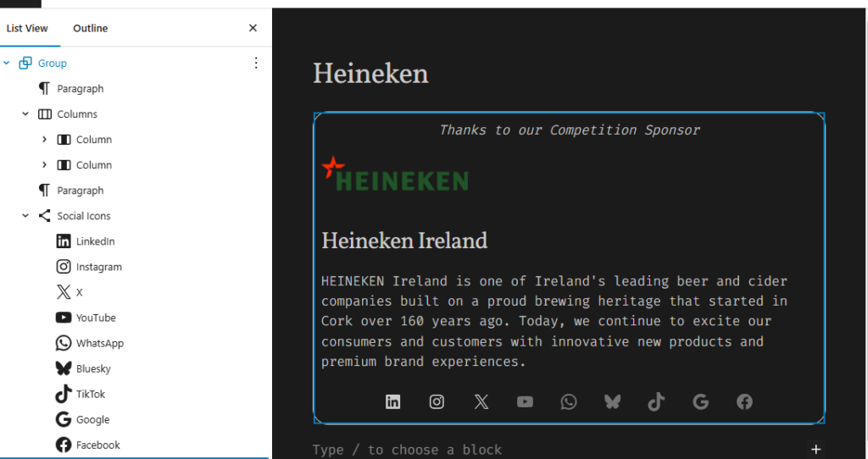
Task: Click TikTok social icon in editor canvas
Action: point(657,402)
